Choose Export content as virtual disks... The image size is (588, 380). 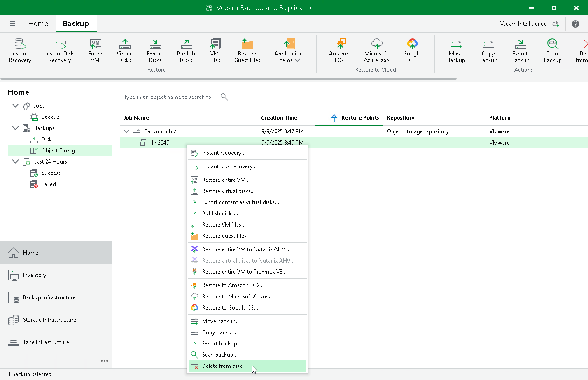tap(247, 202)
